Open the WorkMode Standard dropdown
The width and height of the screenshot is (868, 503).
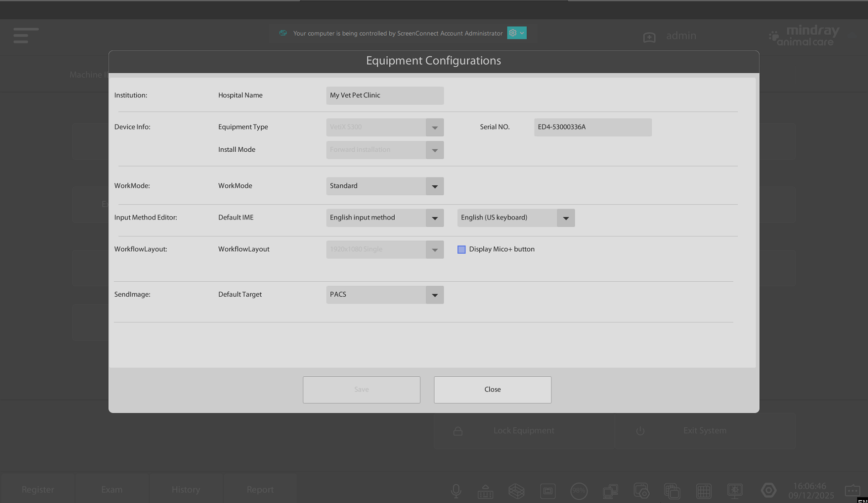coord(434,186)
